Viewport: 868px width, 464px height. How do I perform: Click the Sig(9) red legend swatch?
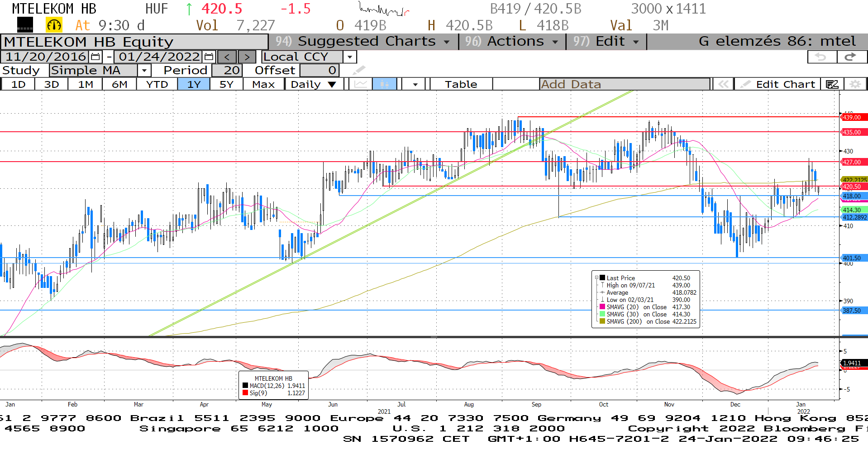pyautogui.click(x=245, y=393)
